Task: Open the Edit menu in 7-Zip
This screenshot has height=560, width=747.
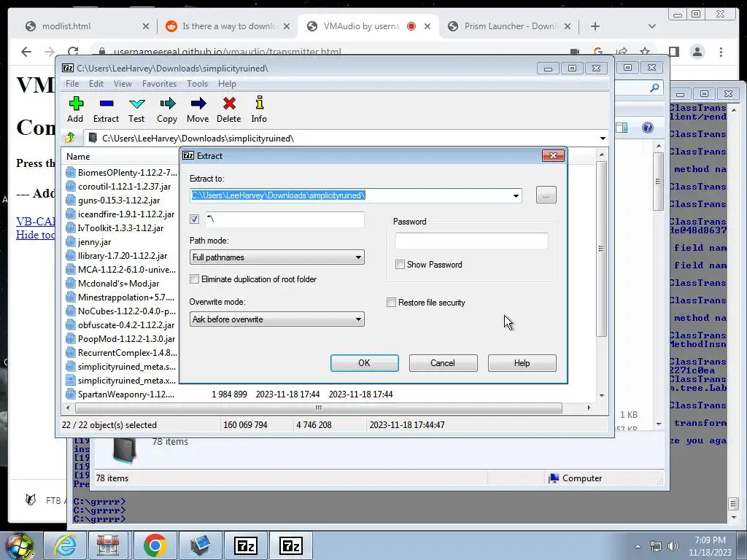Action: pos(96,84)
